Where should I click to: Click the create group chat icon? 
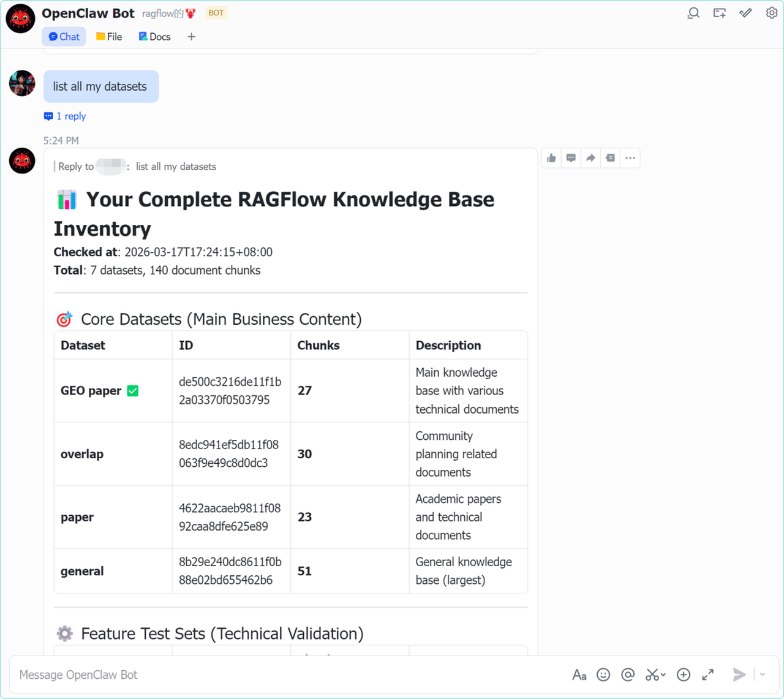coord(720,13)
